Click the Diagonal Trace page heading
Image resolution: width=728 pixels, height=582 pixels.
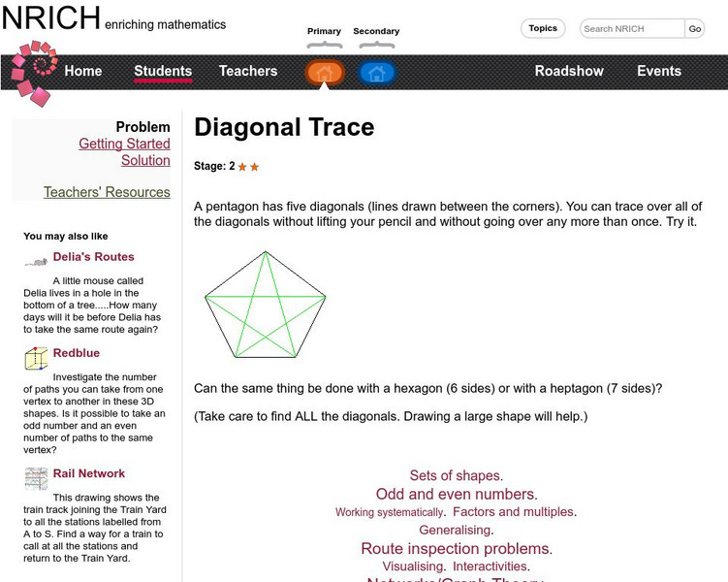(284, 127)
